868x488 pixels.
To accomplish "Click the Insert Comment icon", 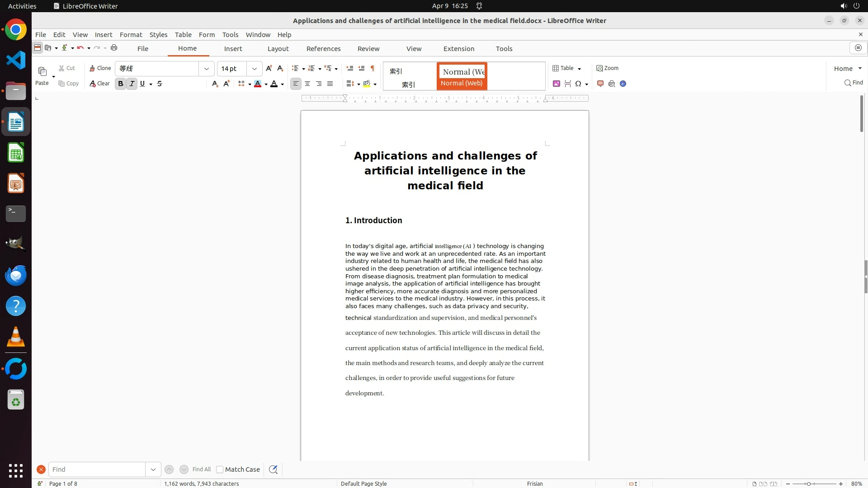I will [x=600, y=84].
